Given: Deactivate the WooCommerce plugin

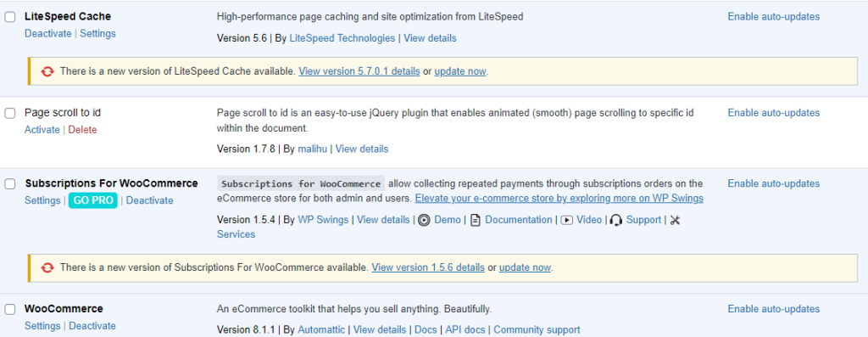Looking at the screenshot, I should point(92,326).
